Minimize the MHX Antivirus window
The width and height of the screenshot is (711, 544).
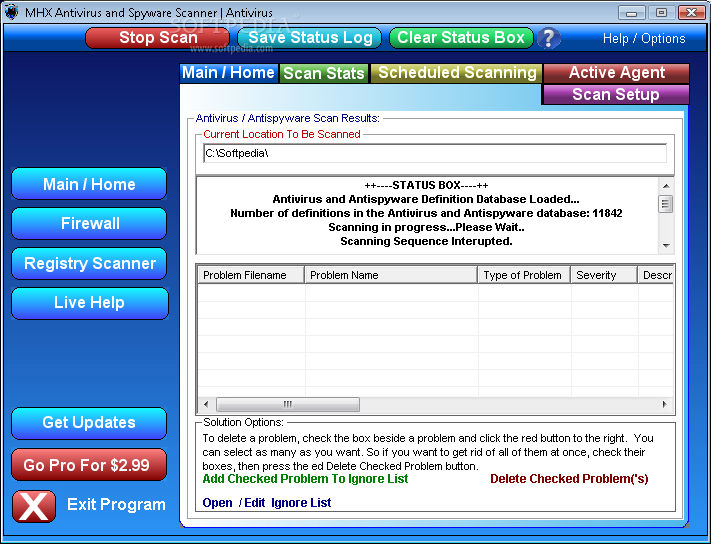(631, 13)
